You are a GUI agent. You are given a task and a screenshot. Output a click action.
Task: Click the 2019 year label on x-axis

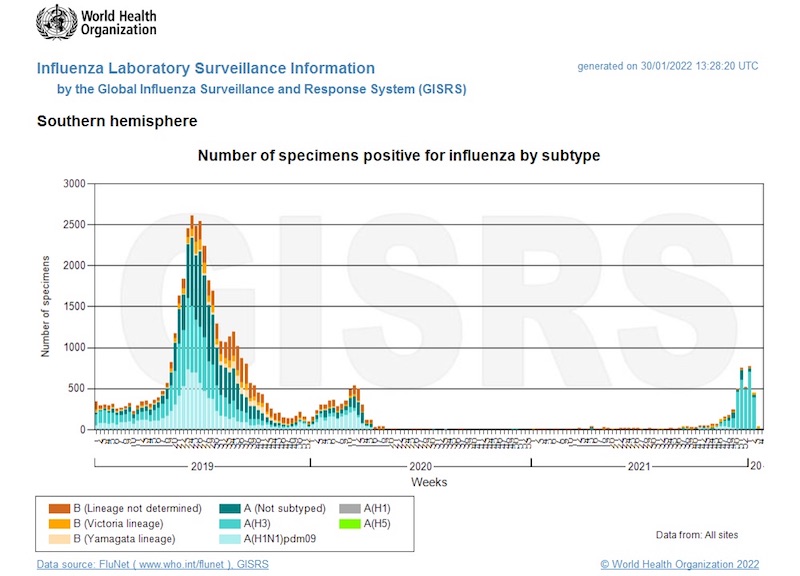(x=202, y=466)
